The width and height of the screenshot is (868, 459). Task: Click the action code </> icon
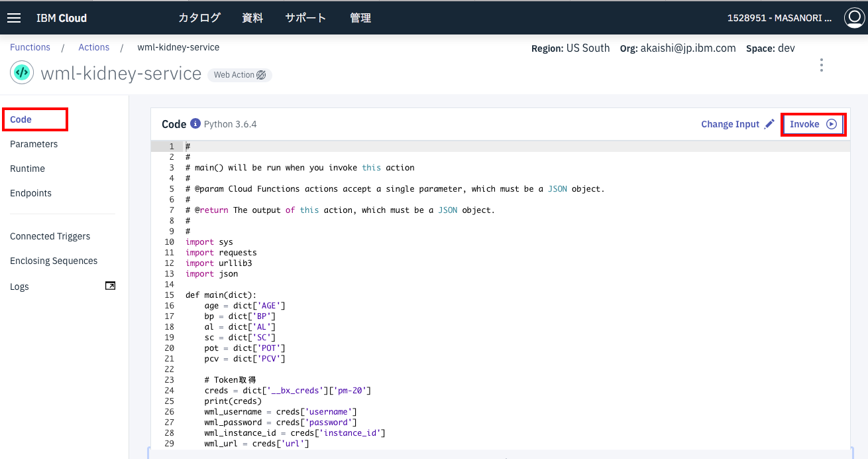click(x=22, y=73)
